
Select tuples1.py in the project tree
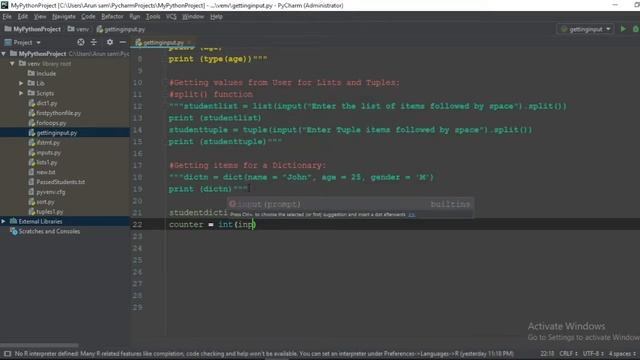(x=46, y=212)
